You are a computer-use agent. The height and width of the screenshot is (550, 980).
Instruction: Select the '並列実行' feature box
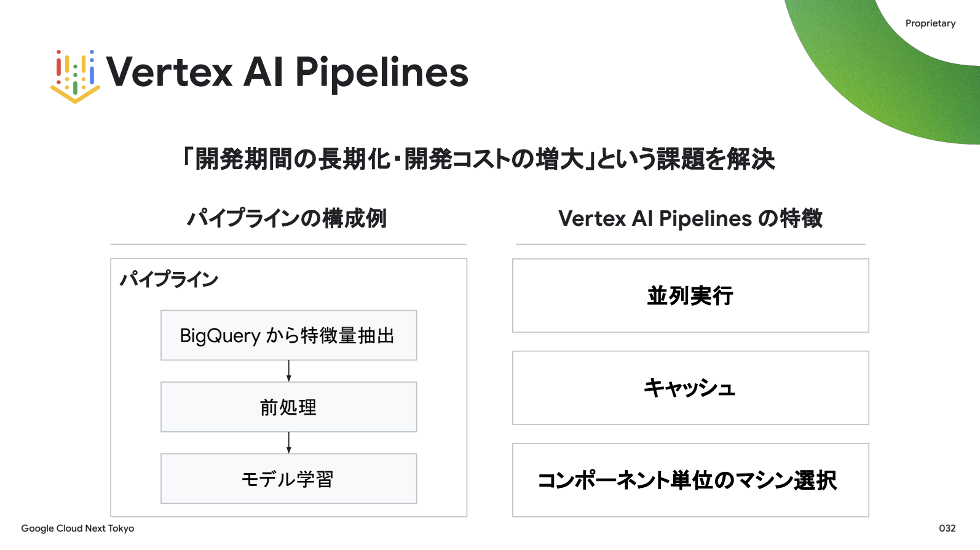[690, 296]
